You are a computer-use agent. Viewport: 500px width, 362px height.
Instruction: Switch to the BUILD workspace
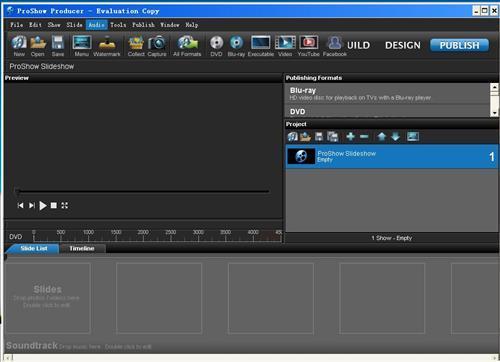(358, 45)
